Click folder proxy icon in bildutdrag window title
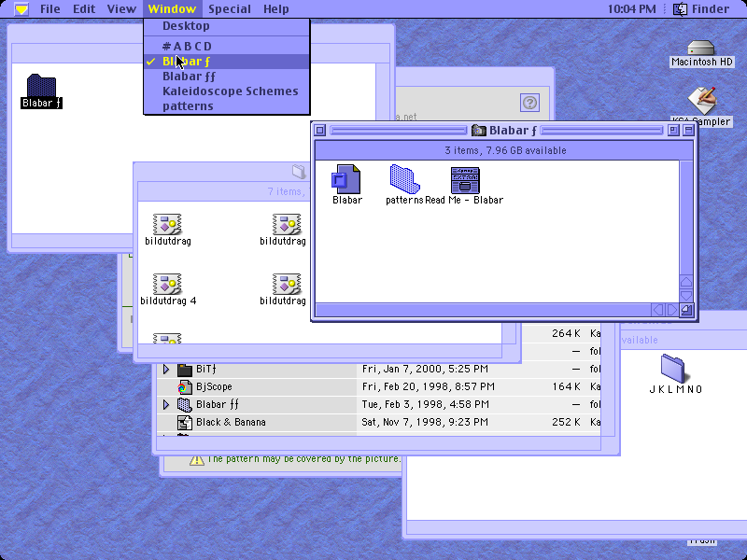This screenshot has height=560, width=747. tap(299, 172)
